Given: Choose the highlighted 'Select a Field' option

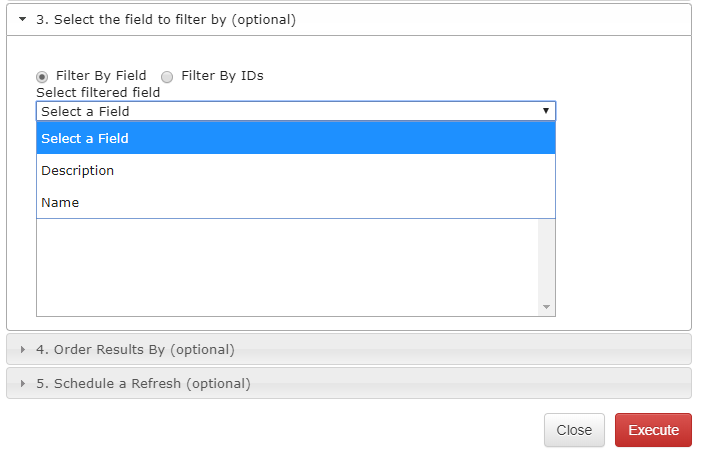Looking at the screenshot, I should (295, 138).
